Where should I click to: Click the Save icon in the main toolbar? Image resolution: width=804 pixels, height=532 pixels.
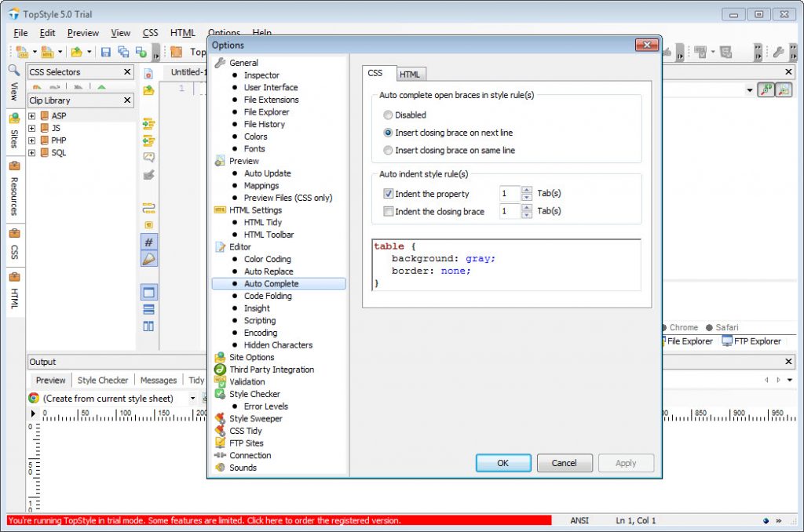[x=105, y=53]
